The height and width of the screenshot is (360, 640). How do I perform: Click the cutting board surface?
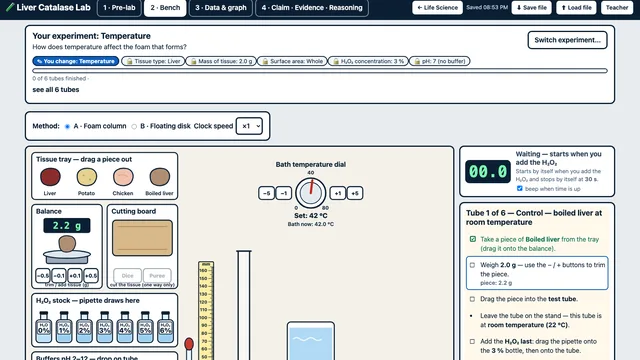pos(142,238)
